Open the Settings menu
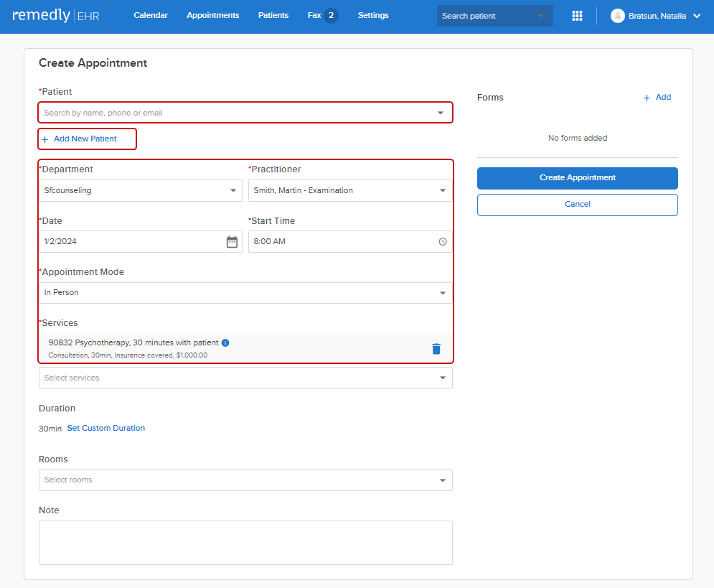 click(x=373, y=15)
